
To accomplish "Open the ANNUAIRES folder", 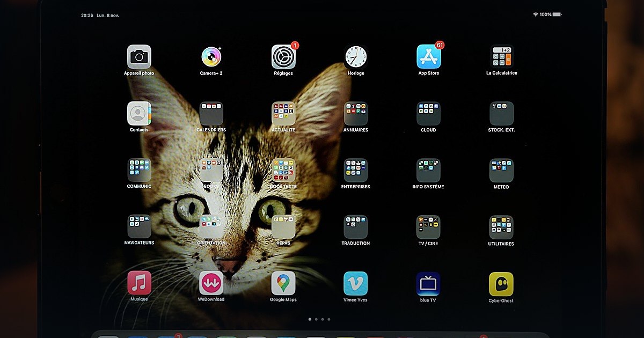I will pos(356,114).
